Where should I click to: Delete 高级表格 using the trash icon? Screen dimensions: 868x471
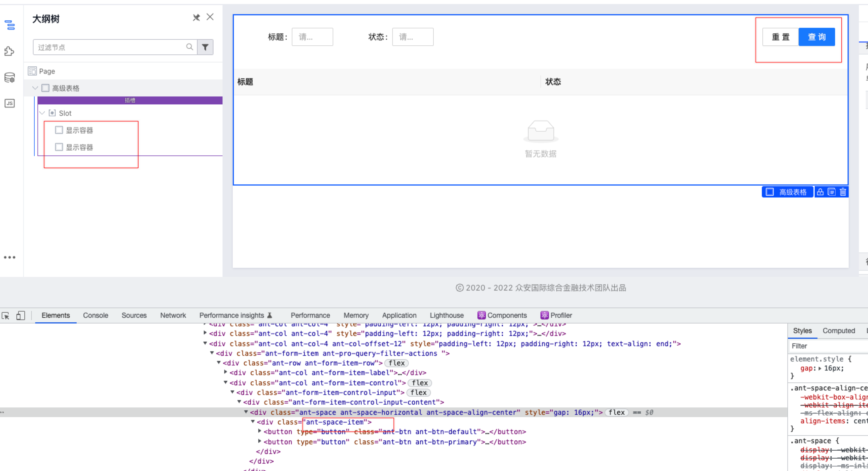(843, 192)
